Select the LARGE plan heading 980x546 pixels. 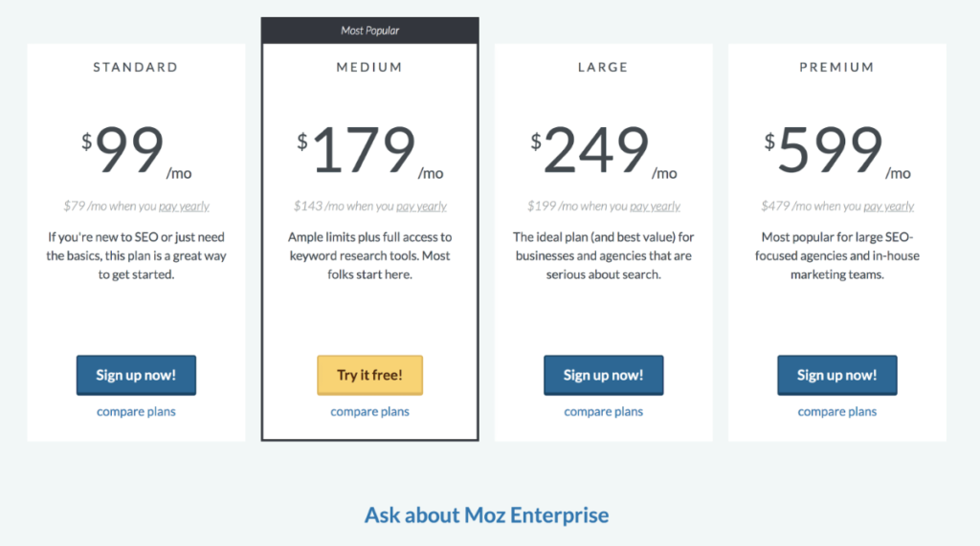(x=604, y=67)
